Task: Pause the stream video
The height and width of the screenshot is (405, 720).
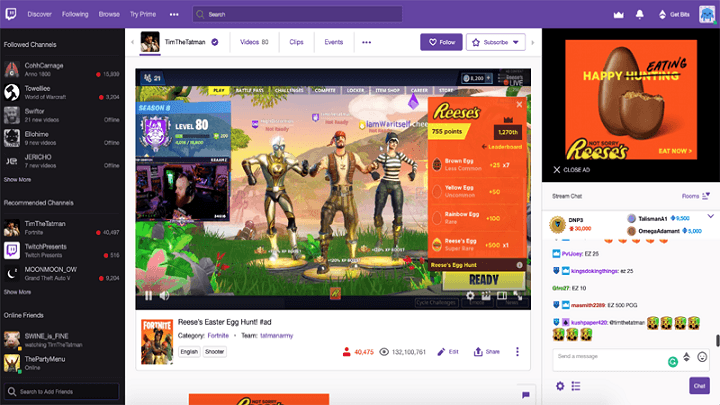Action: coord(148,296)
